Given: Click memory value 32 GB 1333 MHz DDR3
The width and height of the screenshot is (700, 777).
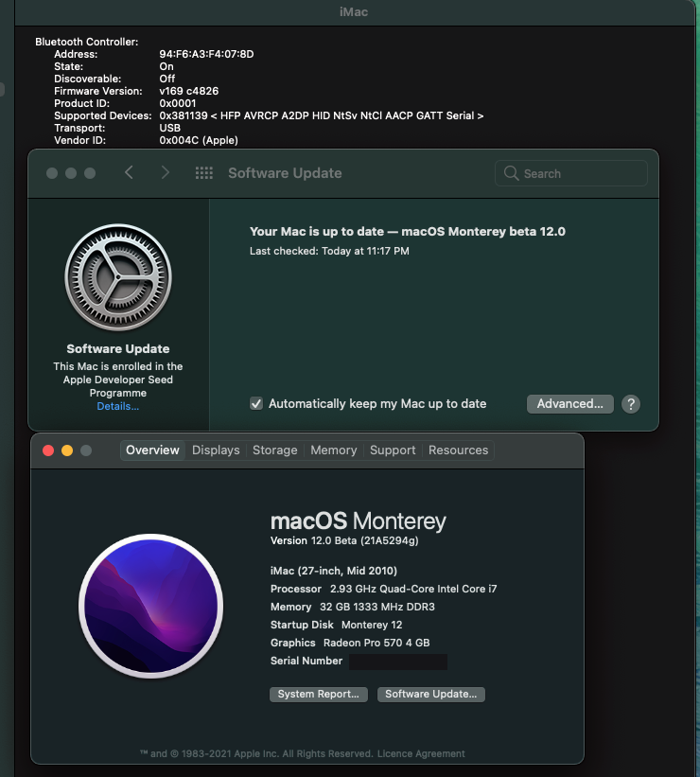Looking at the screenshot, I should click(x=377, y=607).
